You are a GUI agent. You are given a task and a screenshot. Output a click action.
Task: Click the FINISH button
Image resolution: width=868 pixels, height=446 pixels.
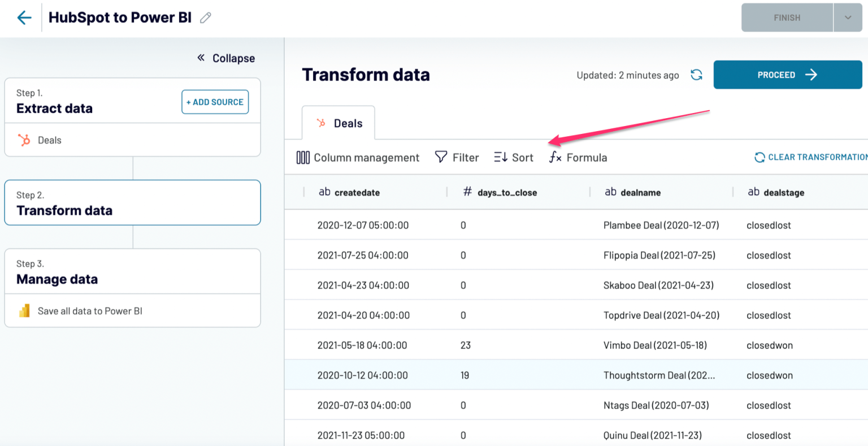787,18
